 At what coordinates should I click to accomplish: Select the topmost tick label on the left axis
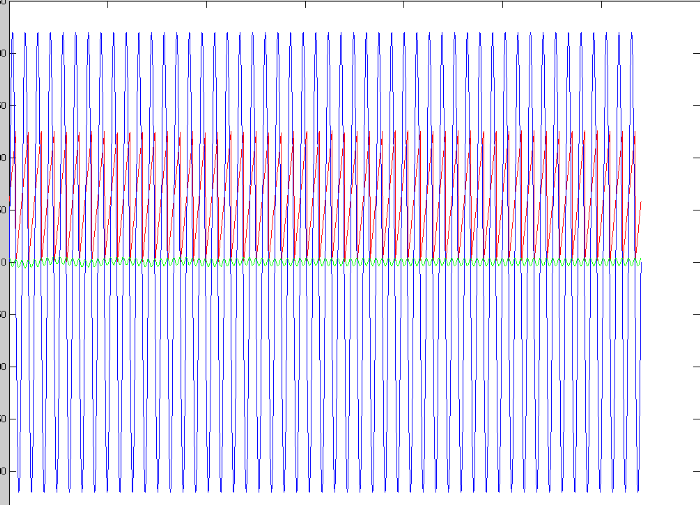(5, 52)
